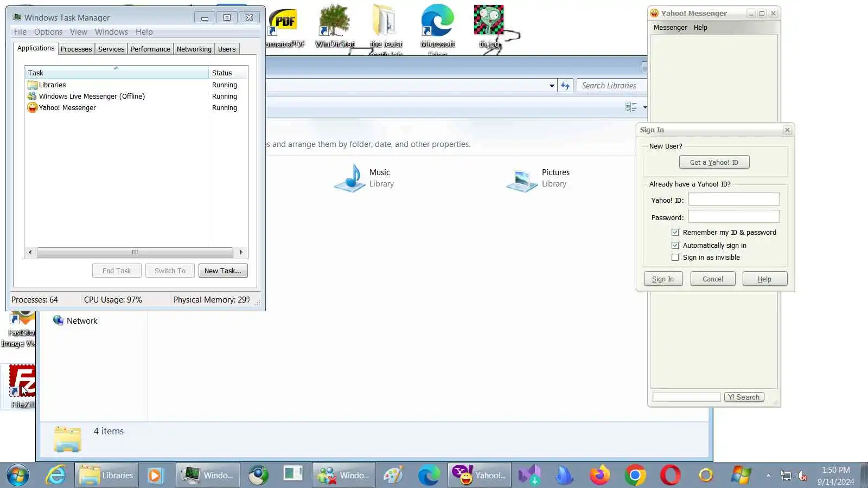Select the th.jpg desktop file
The width and height of the screenshot is (868, 488).
pyautogui.click(x=489, y=26)
